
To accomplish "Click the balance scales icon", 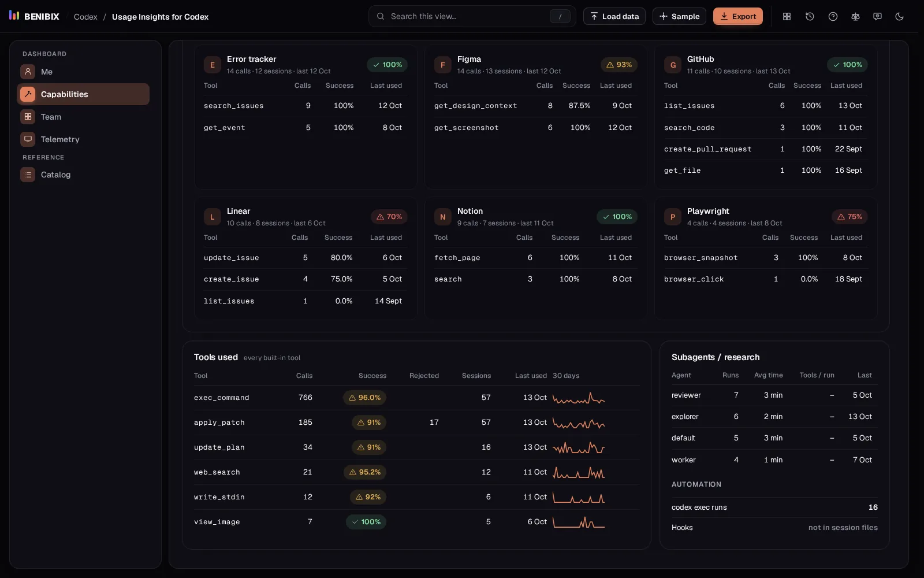I will click(x=855, y=16).
